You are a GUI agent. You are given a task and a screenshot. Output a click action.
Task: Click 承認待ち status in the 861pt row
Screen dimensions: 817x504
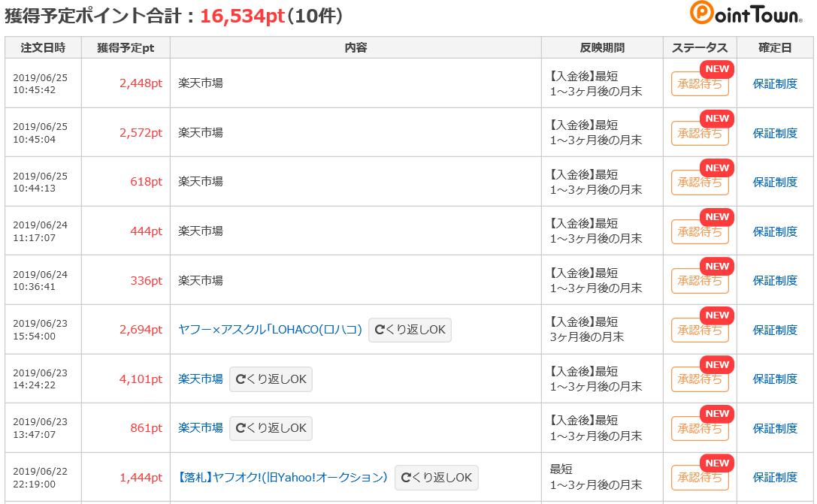[x=700, y=429]
